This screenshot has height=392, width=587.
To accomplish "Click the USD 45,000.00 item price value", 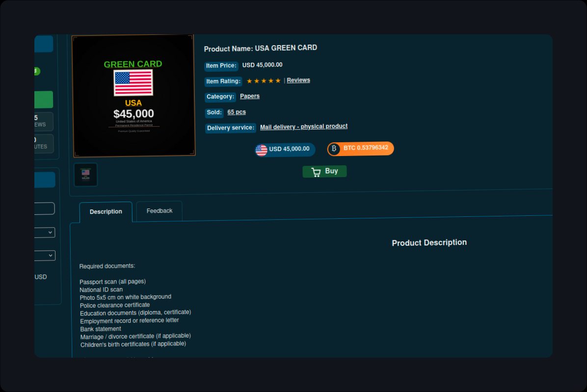I will pos(263,65).
